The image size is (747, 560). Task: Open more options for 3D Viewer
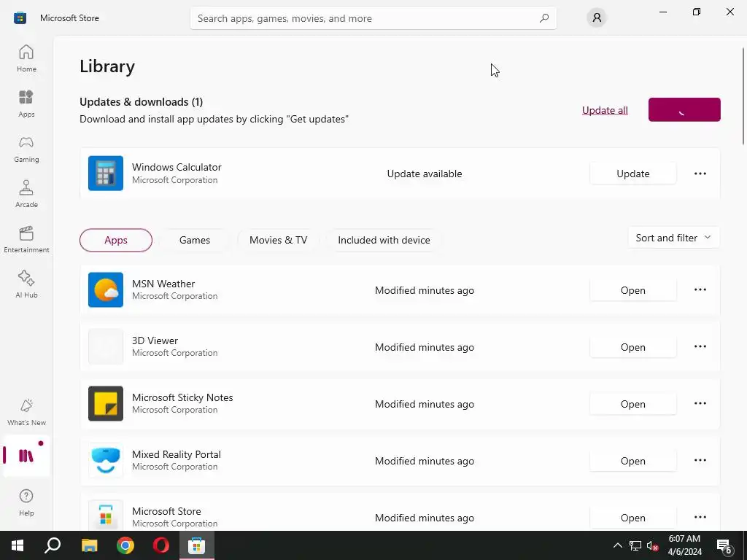tap(700, 346)
